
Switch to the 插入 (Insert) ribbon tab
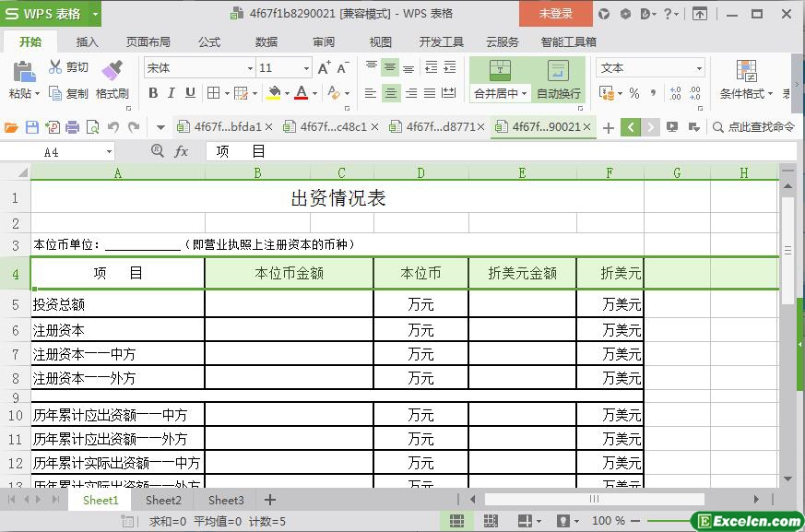87,41
